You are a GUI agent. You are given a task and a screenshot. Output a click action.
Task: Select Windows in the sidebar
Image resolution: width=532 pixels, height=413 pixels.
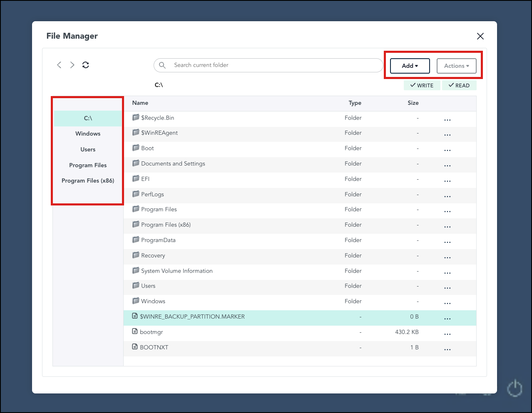coord(87,134)
